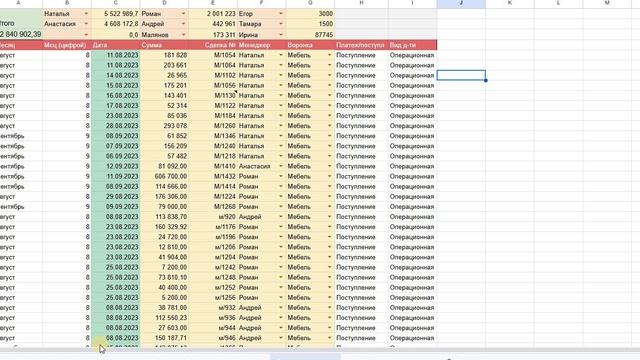Image resolution: width=640 pixels, height=360 pixels.
Task: Select column J header
Action: click(461, 3)
